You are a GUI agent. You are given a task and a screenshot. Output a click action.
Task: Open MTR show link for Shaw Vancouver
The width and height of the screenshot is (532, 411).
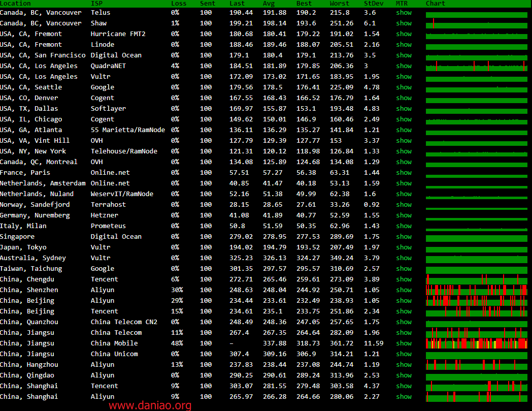point(404,23)
